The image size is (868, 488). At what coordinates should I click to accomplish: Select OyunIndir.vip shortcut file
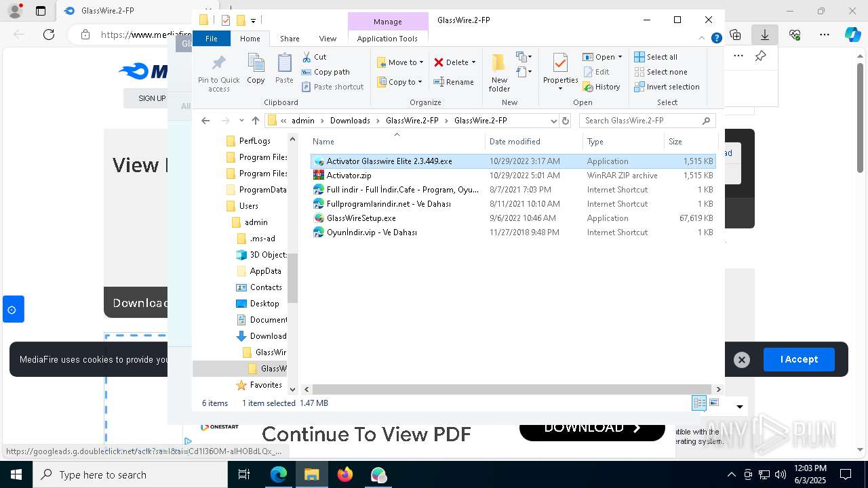click(x=372, y=232)
